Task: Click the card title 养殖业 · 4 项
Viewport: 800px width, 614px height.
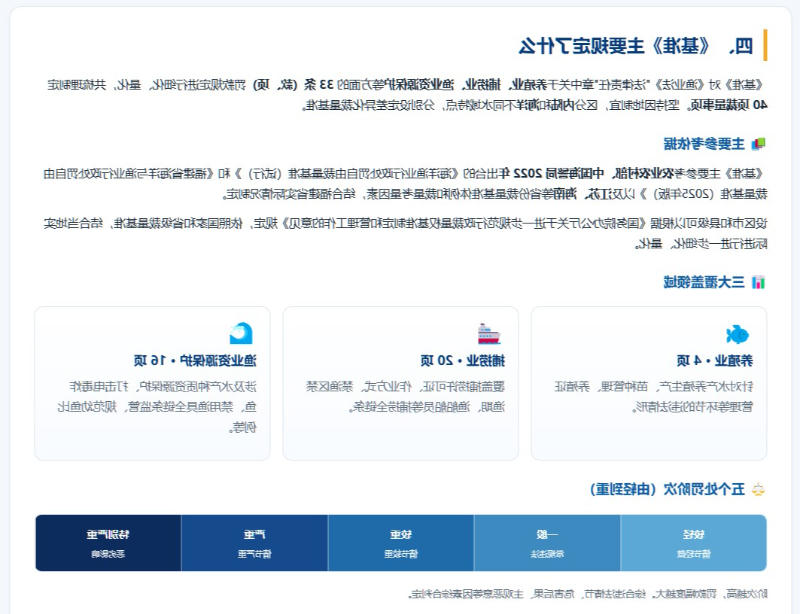Action: (715, 361)
